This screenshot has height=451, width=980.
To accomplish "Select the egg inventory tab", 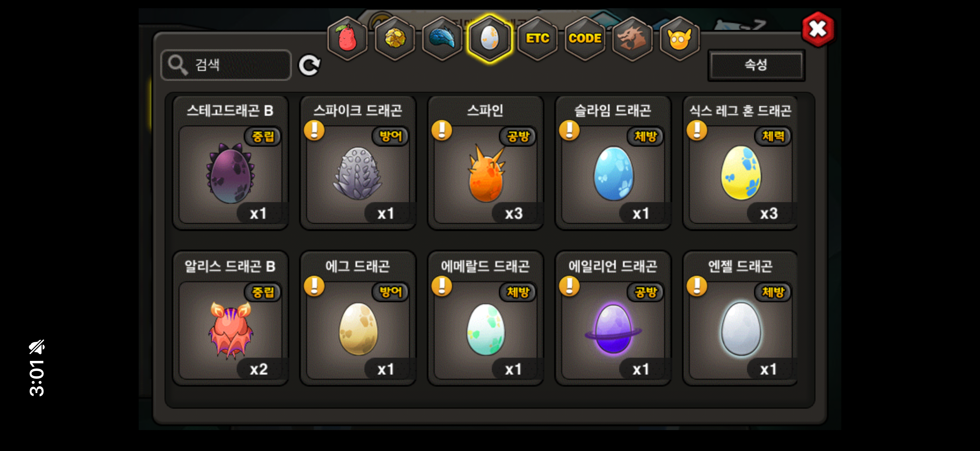I will coord(490,39).
